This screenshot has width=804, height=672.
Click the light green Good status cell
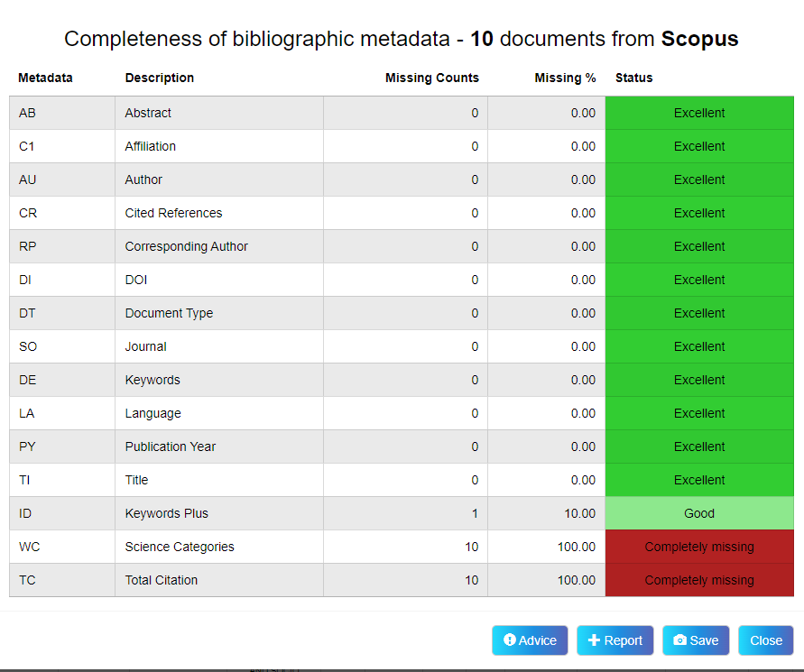[699, 513]
